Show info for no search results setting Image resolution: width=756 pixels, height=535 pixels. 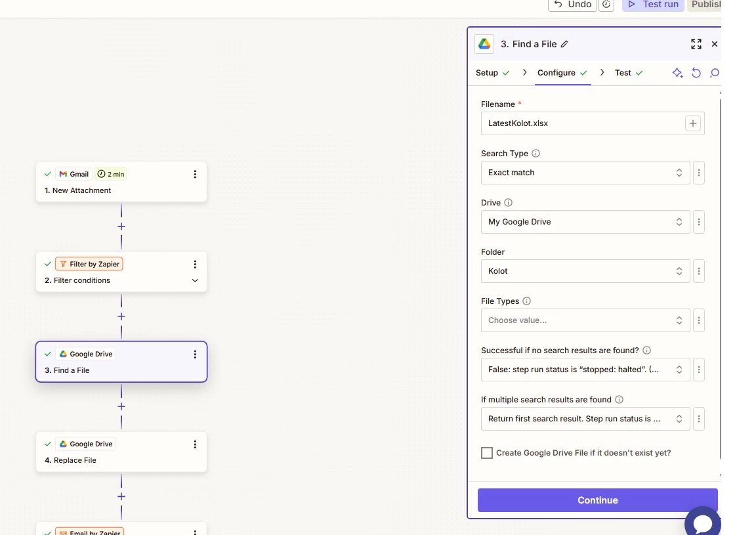tap(647, 351)
